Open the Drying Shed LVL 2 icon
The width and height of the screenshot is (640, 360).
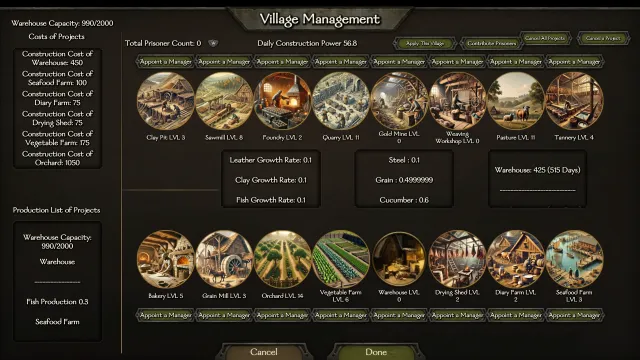click(x=458, y=259)
